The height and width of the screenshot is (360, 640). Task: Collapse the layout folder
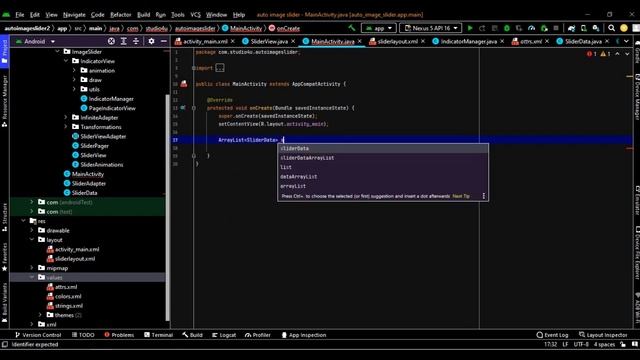tap(32, 240)
